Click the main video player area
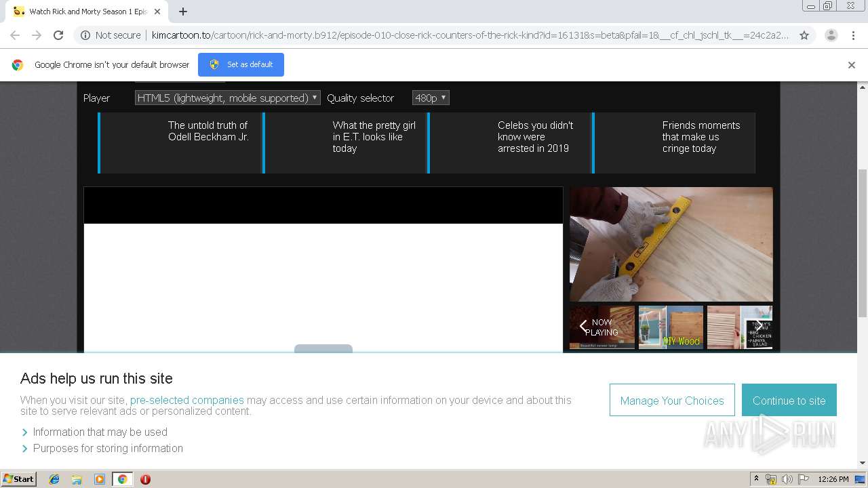The image size is (868, 488). tap(323, 270)
